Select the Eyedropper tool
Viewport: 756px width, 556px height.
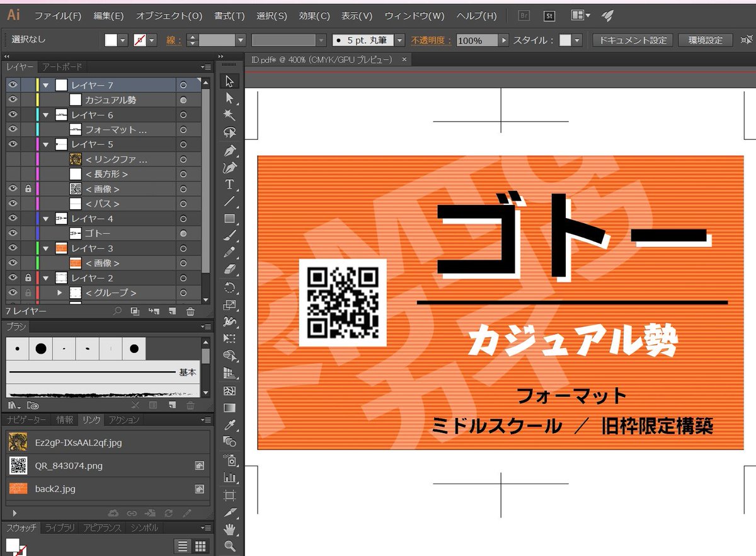[229, 425]
